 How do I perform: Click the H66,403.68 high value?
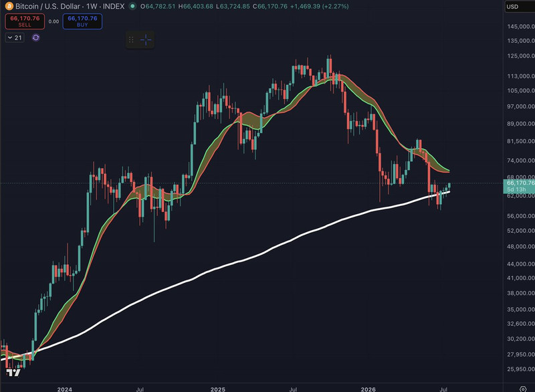pos(195,6)
